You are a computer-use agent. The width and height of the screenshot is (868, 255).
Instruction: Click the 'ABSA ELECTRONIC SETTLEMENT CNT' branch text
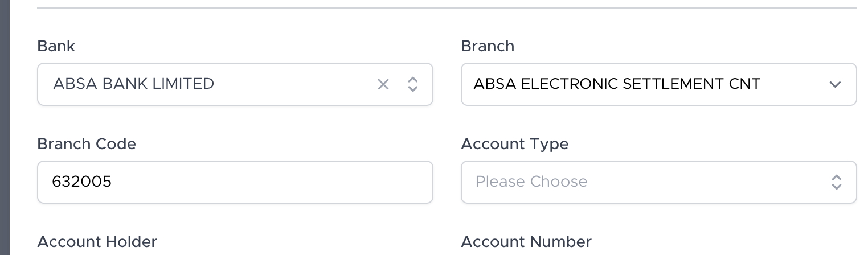(x=616, y=84)
